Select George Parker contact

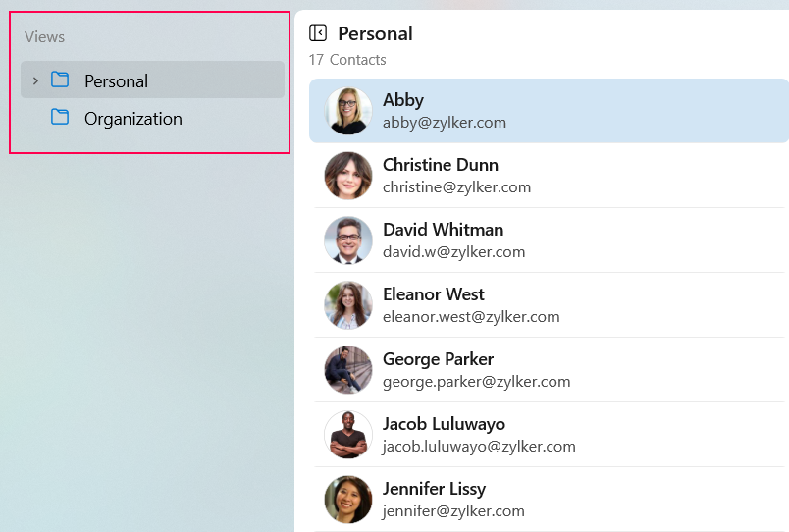[549, 370]
